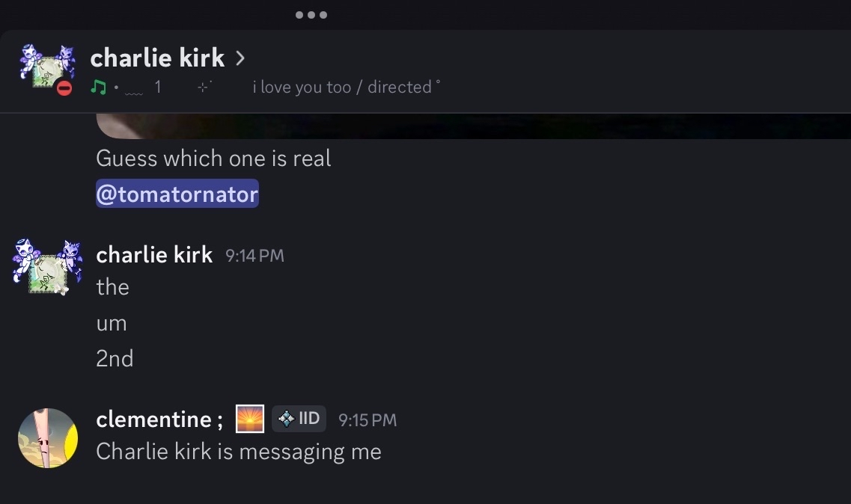Open the IID server tag badge

point(299,419)
